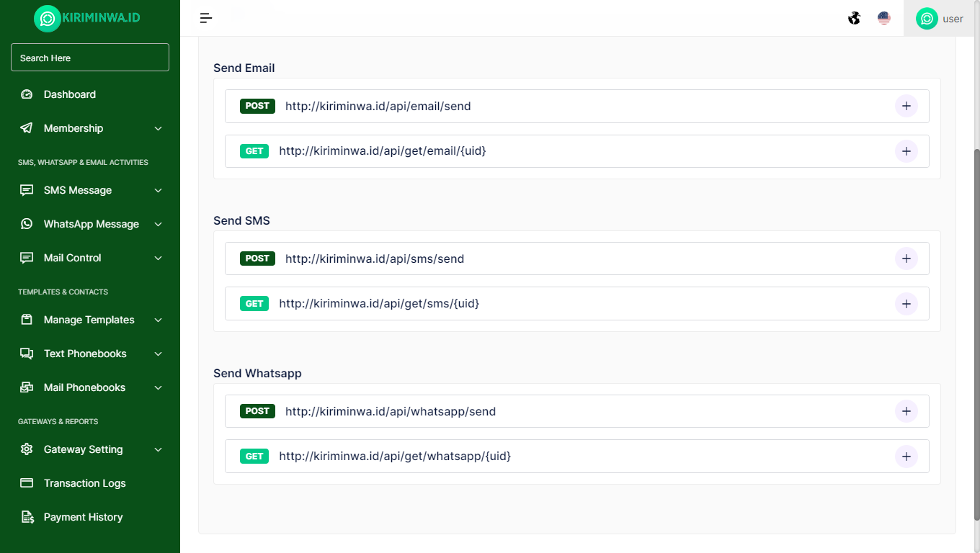Click URL http://kiriminwa.id/api/get/whatsapp/{uid}
980x553 pixels.
pos(395,457)
